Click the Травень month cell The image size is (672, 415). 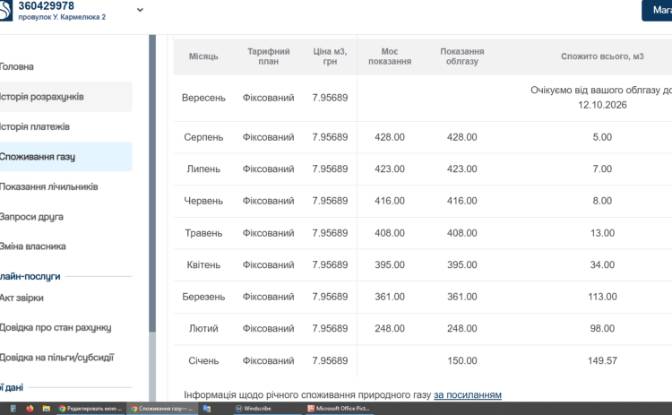pyautogui.click(x=204, y=233)
